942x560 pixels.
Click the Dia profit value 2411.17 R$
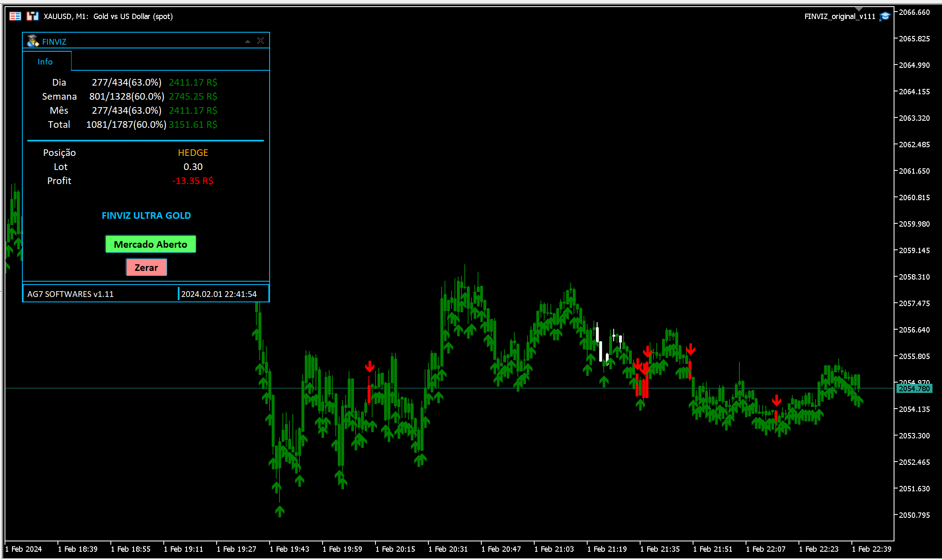pos(193,82)
